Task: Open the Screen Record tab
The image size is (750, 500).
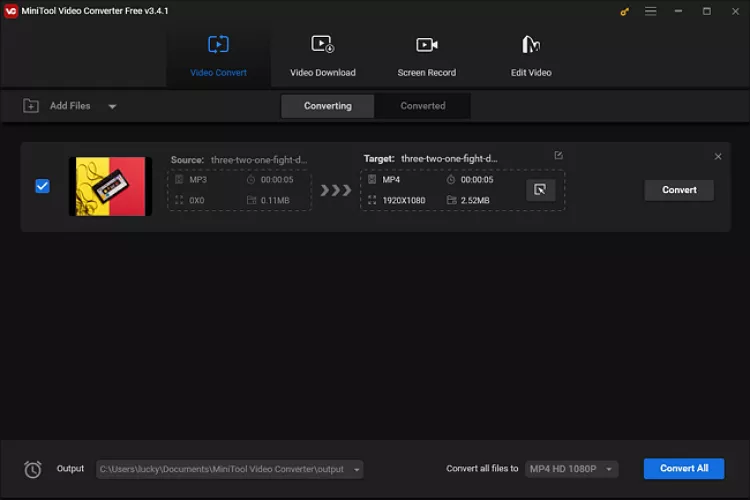Action: [427, 57]
